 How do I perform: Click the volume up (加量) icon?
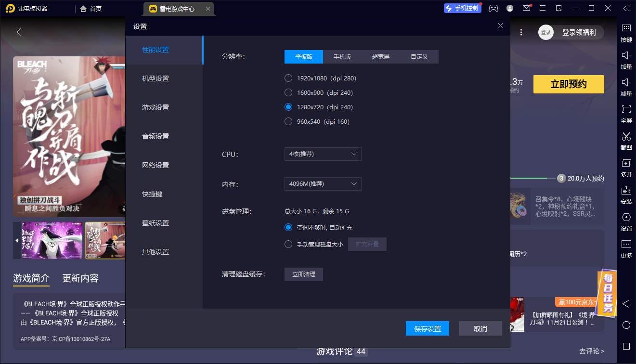pos(626,61)
